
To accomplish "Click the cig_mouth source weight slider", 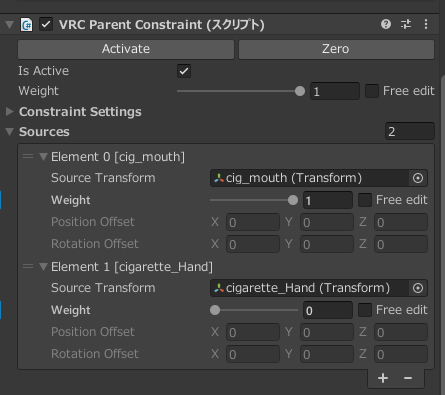I will coord(254,200).
